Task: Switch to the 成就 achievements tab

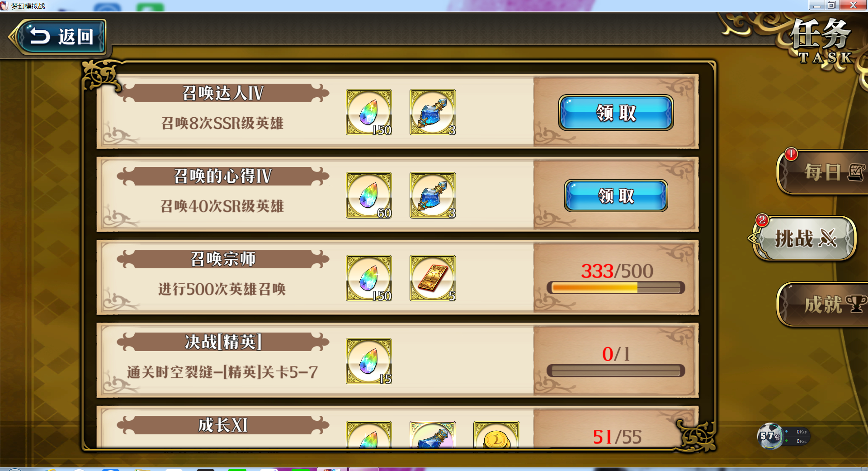Action: pyautogui.click(x=823, y=304)
